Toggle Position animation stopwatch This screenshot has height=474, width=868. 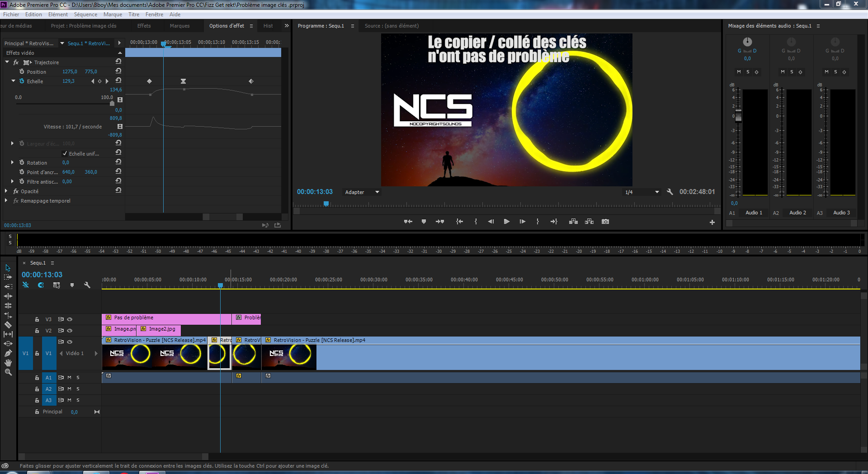click(x=22, y=71)
